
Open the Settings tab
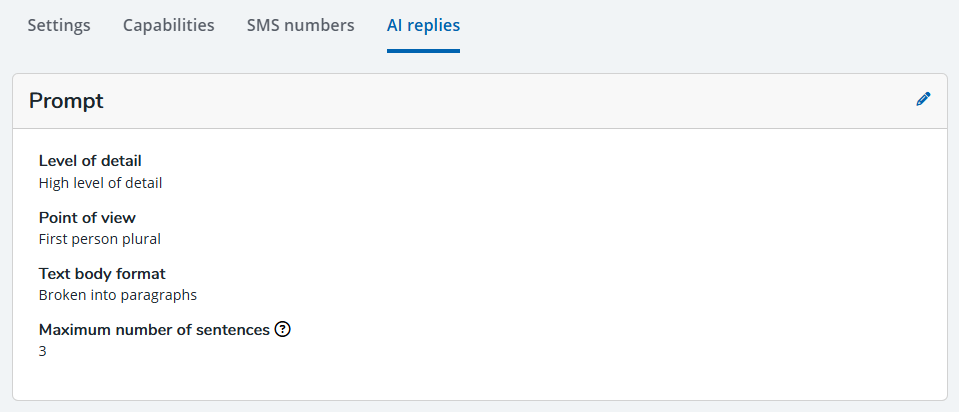(59, 25)
